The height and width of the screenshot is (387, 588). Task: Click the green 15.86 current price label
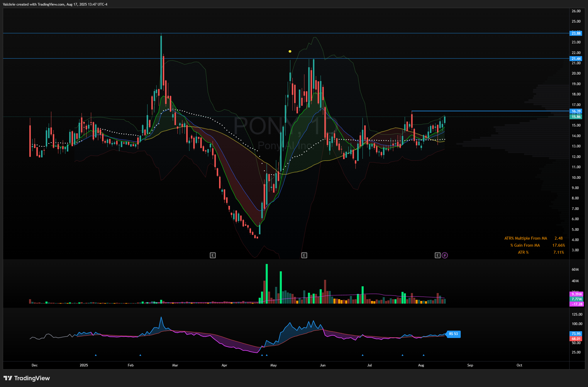576,117
